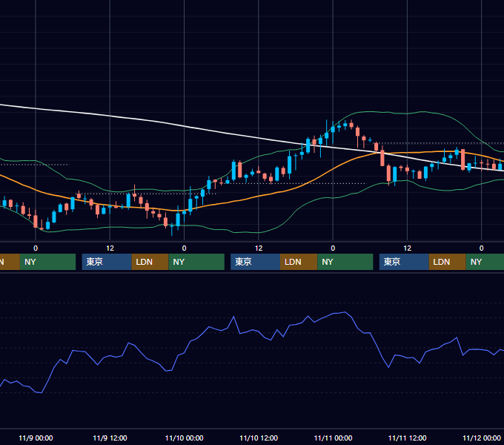Select the 東京 session block on 11/10
The height and width of the screenshot is (445, 504).
point(255,262)
